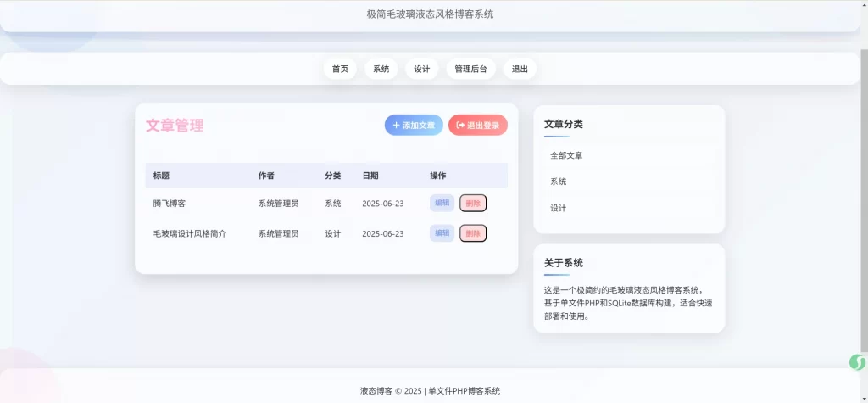Click the 操作 column header
The height and width of the screenshot is (403, 868).
point(438,176)
